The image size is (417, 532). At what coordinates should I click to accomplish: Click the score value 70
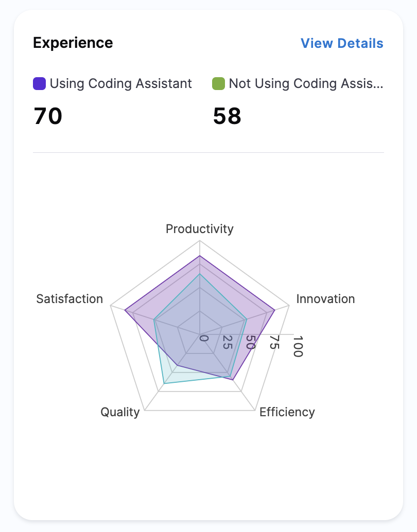pos(48,116)
